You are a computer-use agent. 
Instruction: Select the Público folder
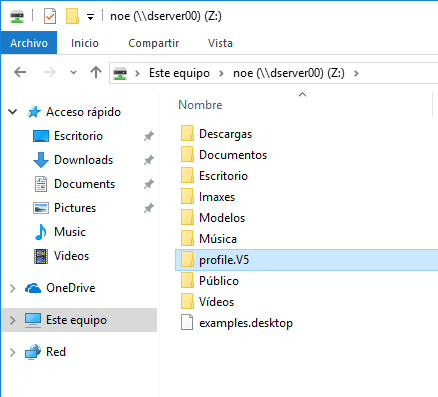coord(219,281)
